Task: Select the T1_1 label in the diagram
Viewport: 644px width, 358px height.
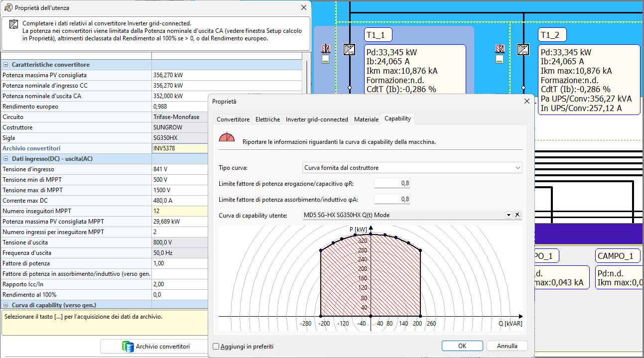Action: tap(379, 34)
